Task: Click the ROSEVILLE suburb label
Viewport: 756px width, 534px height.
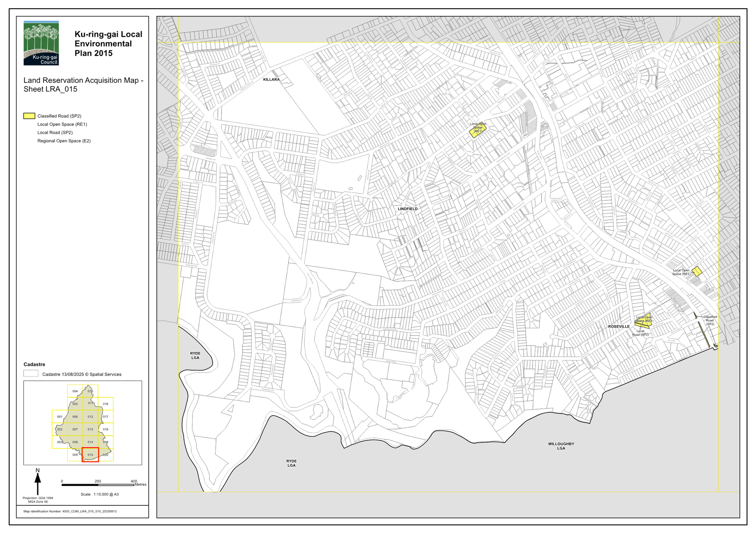Action: click(x=619, y=326)
